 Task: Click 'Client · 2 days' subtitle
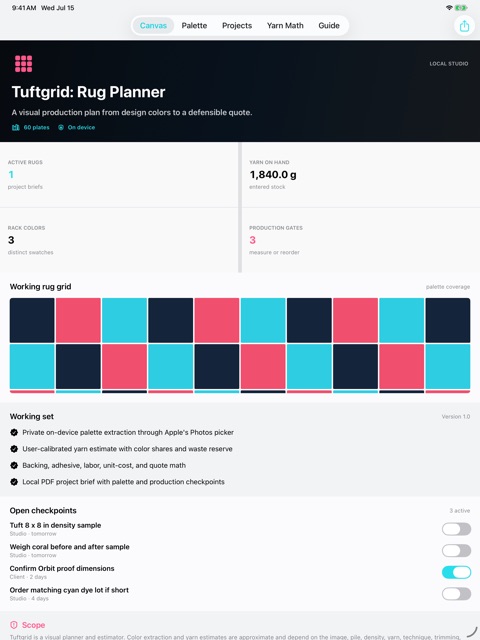(28, 577)
